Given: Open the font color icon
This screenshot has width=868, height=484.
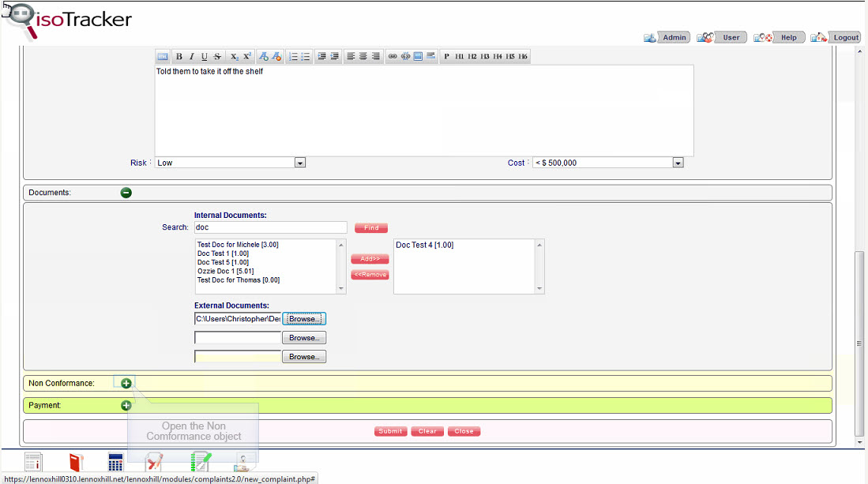Looking at the screenshot, I should click(265, 56).
